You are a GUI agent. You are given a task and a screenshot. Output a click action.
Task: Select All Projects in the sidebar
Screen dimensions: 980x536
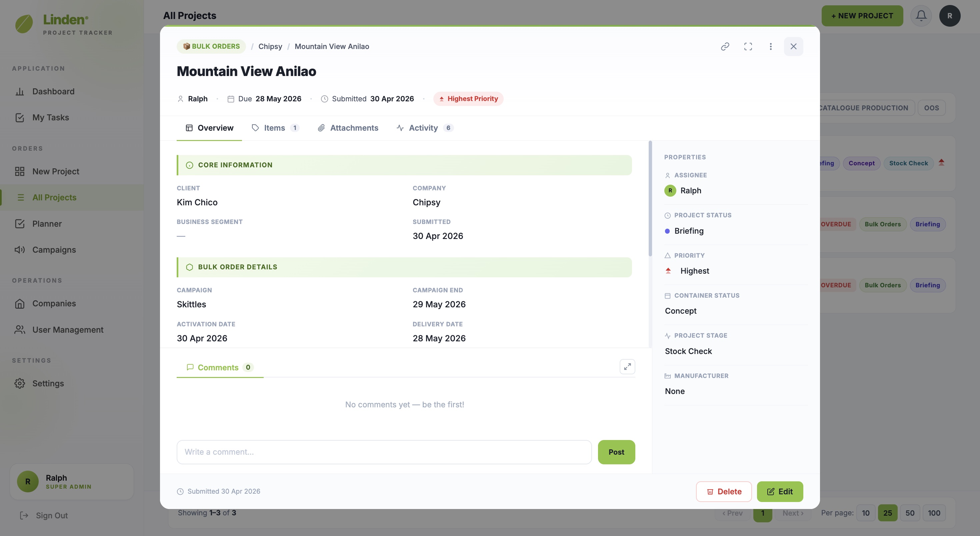72,197
